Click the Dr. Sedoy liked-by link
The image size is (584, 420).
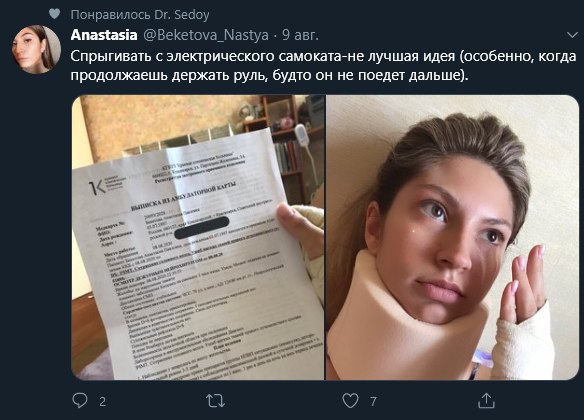point(182,15)
